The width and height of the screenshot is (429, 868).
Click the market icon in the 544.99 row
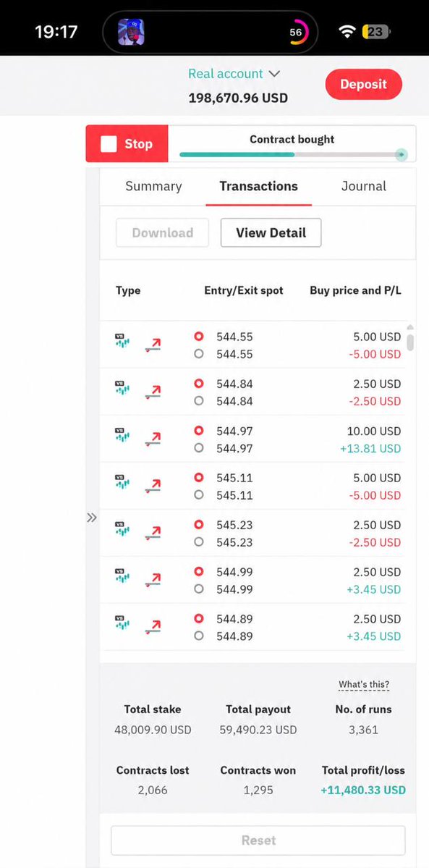click(x=122, y=575)
